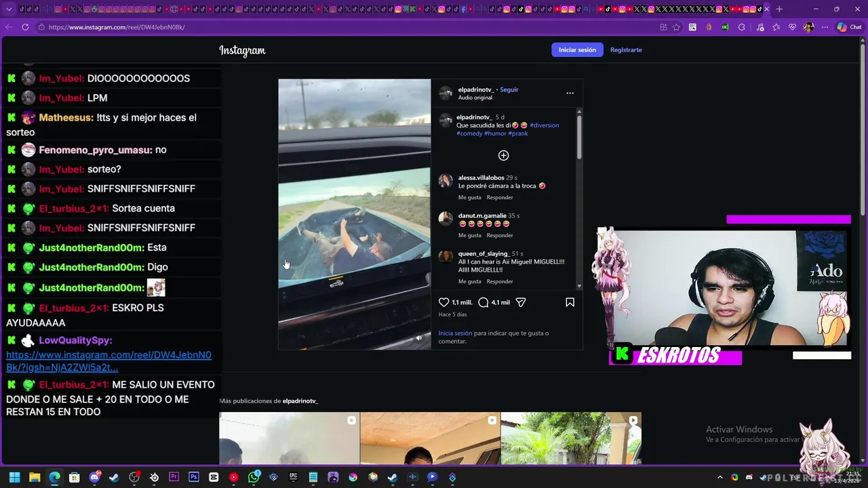Open Epic Games Launcher from the taskbar
This screenshot has width=868, height=488.
click(x=293, y=477)
